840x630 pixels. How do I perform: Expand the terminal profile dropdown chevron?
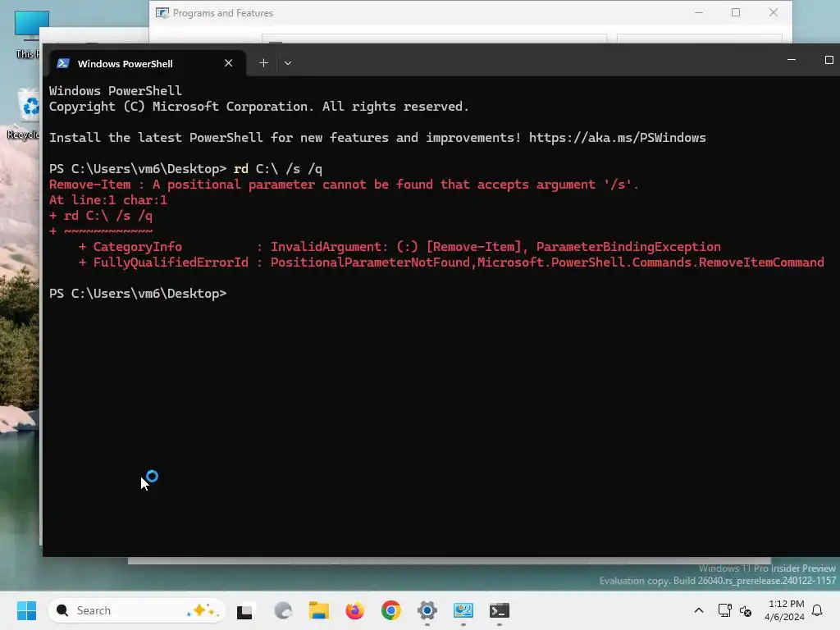point(288,63)
